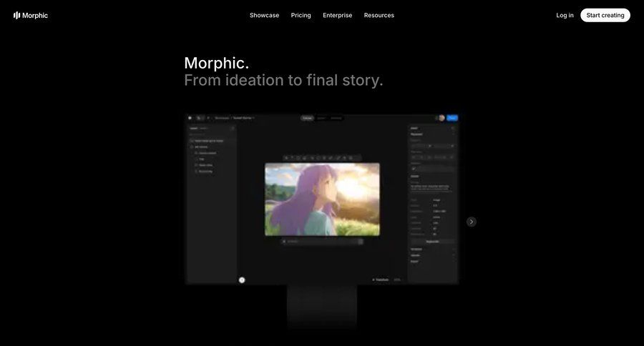
Task: Select the Canvas tab in the editor preview
Action: tap(307, 118)
